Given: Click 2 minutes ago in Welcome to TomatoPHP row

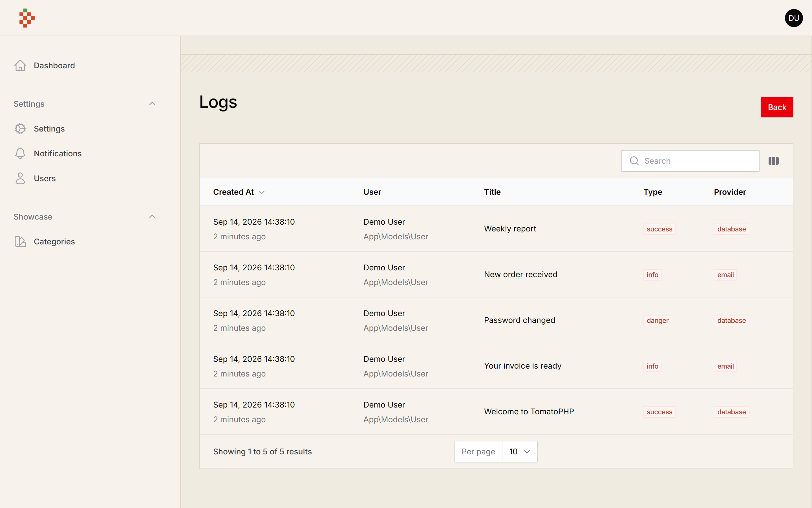Looking at the screenshot, I should 239,419.
